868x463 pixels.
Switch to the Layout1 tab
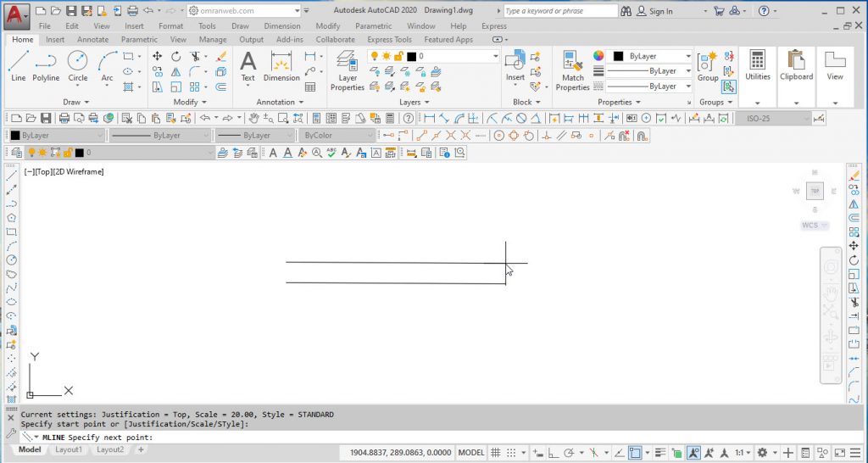[x=69, y=449]
